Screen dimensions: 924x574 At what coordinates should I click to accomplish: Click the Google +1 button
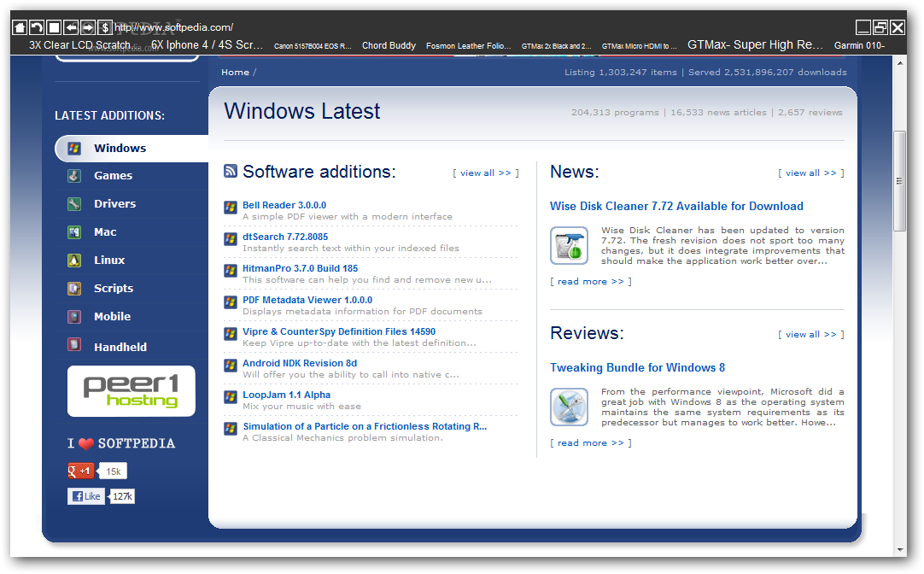coord(81,471)
